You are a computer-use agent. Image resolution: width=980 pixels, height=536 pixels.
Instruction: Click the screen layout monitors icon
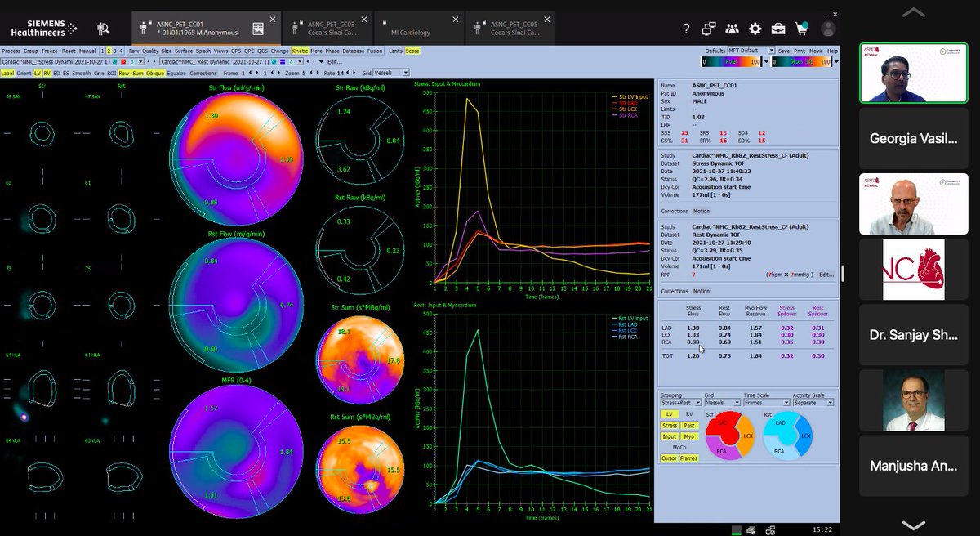pyautogui.click(x=709, y=29)
